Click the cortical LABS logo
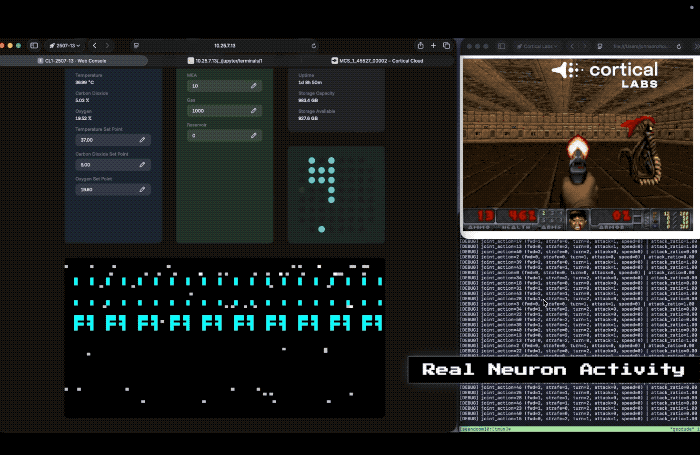The image size is (700, 455). coord(605,75)
